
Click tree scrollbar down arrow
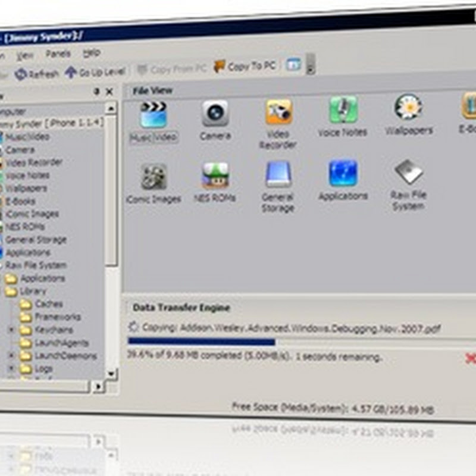click(x=111, y=374)
